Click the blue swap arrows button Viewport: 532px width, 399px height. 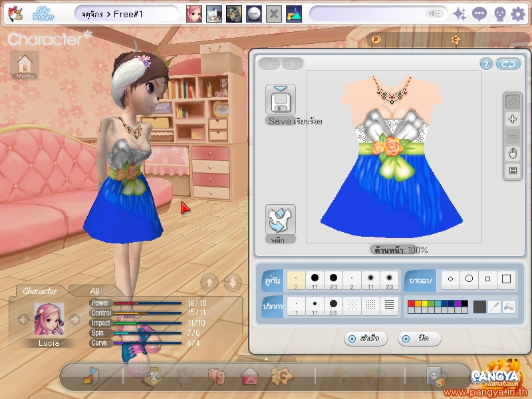tap(508, 64)
